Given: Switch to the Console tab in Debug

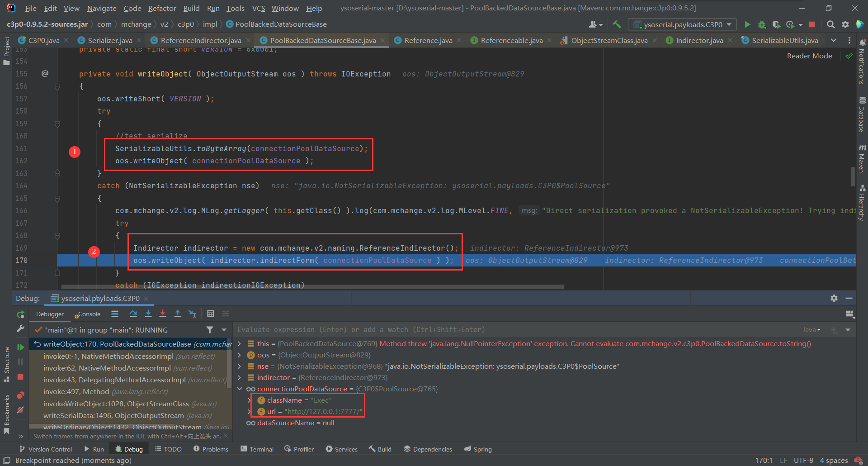Looking at the screenshot, I should pos(87,314).
